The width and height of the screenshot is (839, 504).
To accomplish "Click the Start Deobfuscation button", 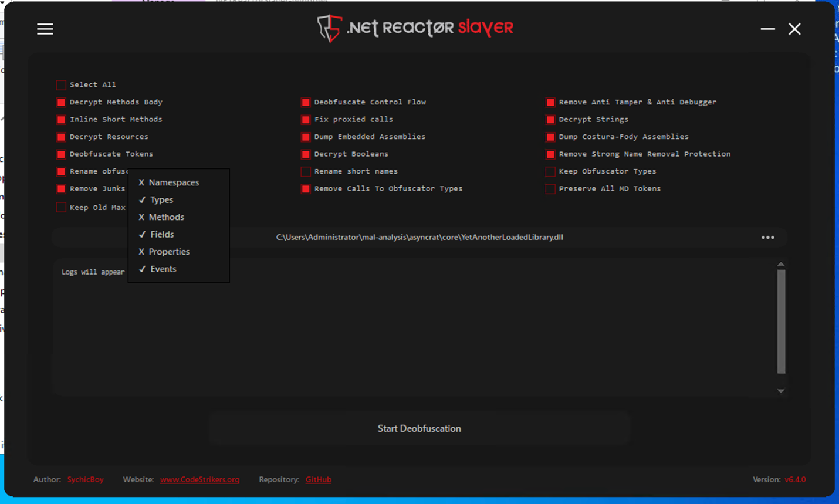I will pyautogui.click(x=419, y=428).
